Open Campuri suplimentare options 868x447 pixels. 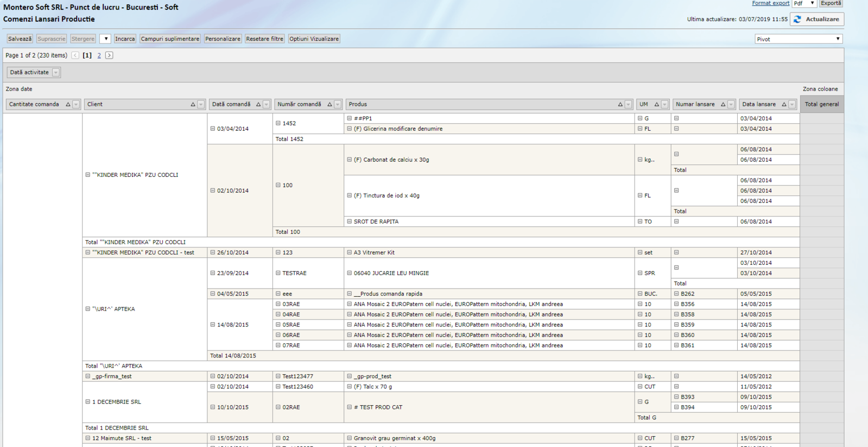point(170,39)
